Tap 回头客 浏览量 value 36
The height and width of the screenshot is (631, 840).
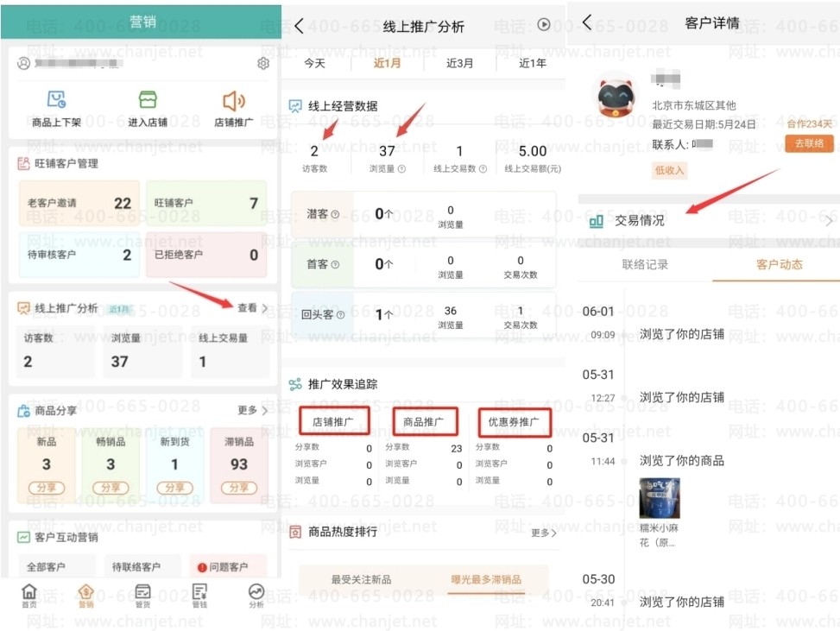click(451, 311)
